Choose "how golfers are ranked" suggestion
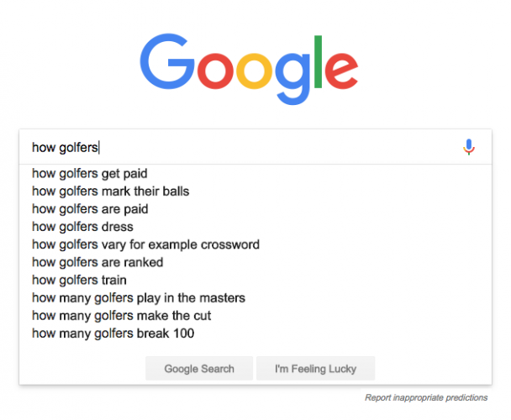The width and height of the screenshot is (511, 420). coord(97,262)
